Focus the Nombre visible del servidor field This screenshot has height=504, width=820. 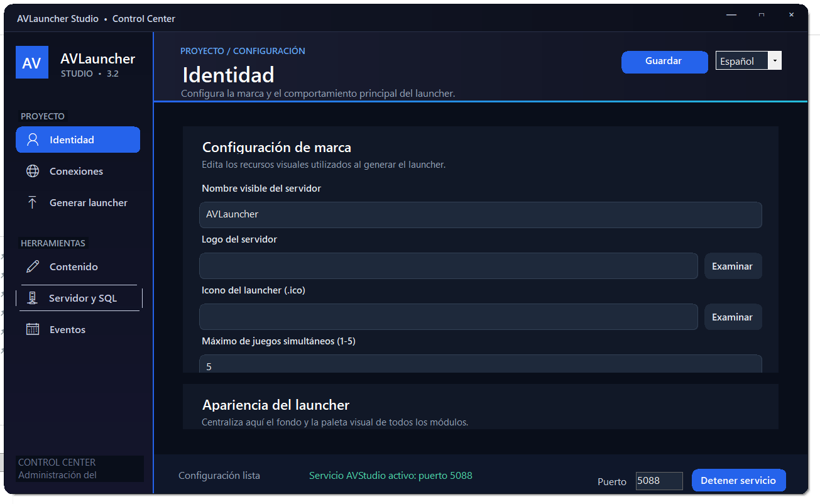tap(480, 214)
